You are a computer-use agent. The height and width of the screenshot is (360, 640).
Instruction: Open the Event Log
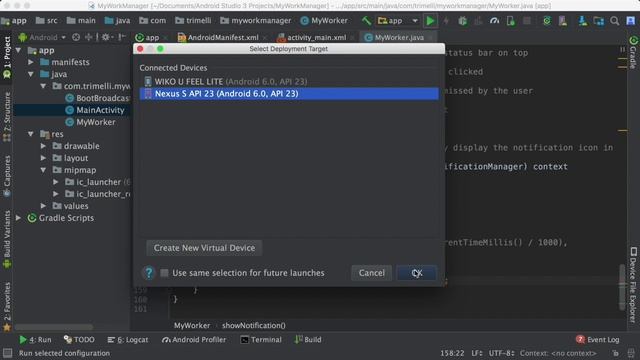coord(598,340)
